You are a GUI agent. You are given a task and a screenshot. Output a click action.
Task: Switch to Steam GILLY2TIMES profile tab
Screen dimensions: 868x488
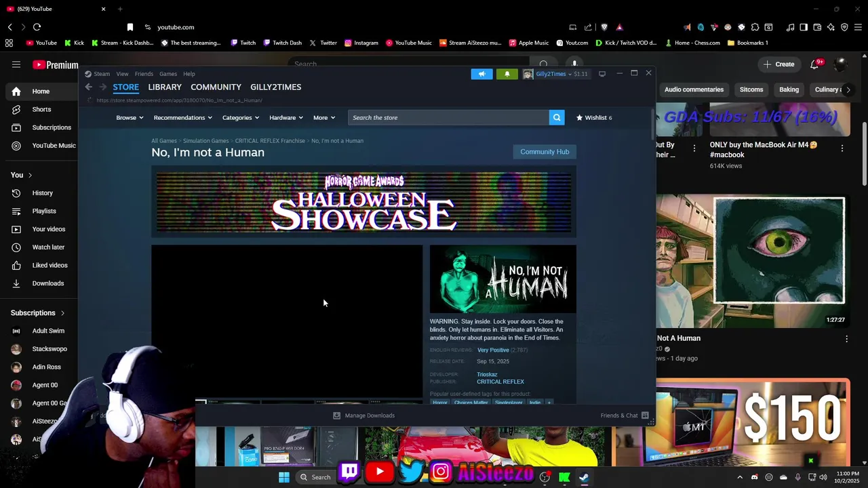pos(275,87)
